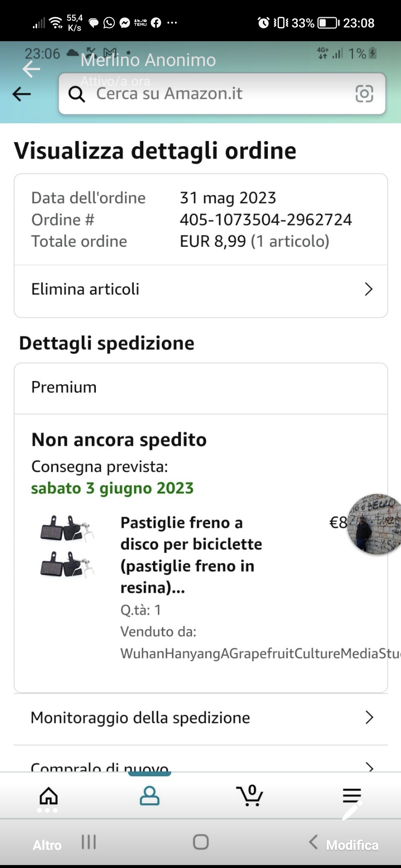
Task: Tap the white story back arrow
Action: point(31,69)
